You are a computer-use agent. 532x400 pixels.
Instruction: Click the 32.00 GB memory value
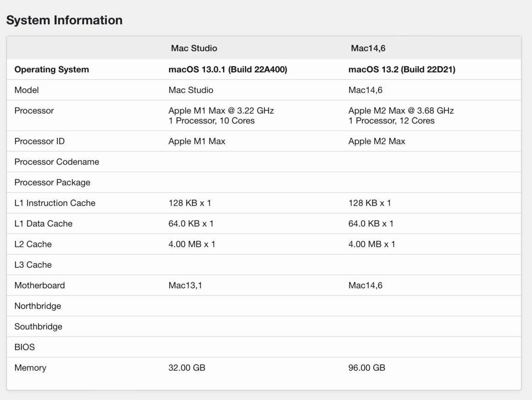(x=186, y=367)
